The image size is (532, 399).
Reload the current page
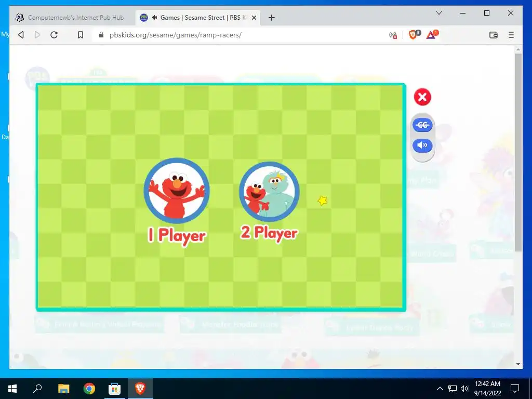(54, 35)
